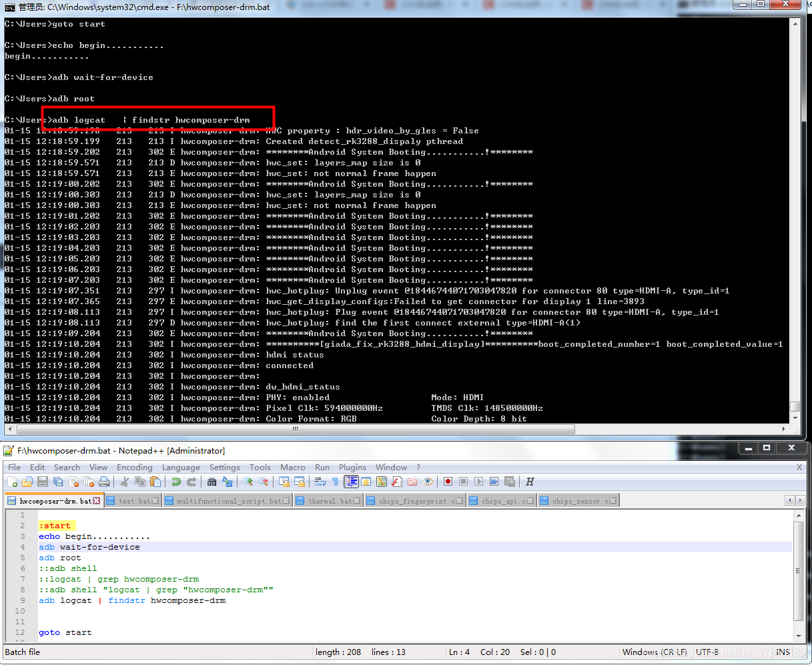
Task: Click the Redo arrow icon
Action: click(x=191, y=482)
